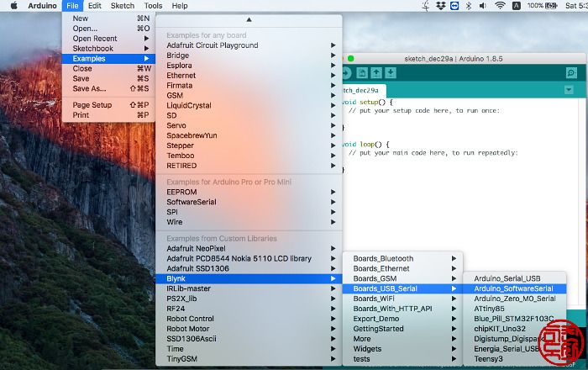The width and height of the screenshot is (588, 370).
Task: Choose Page Setup from File menu
Action: point(108,105)
